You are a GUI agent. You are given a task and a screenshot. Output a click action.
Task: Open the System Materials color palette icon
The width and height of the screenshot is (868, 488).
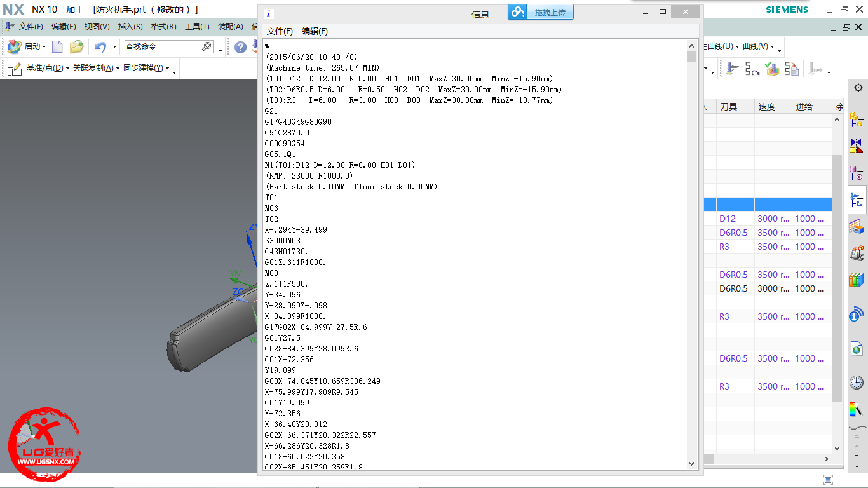point(857,409)
